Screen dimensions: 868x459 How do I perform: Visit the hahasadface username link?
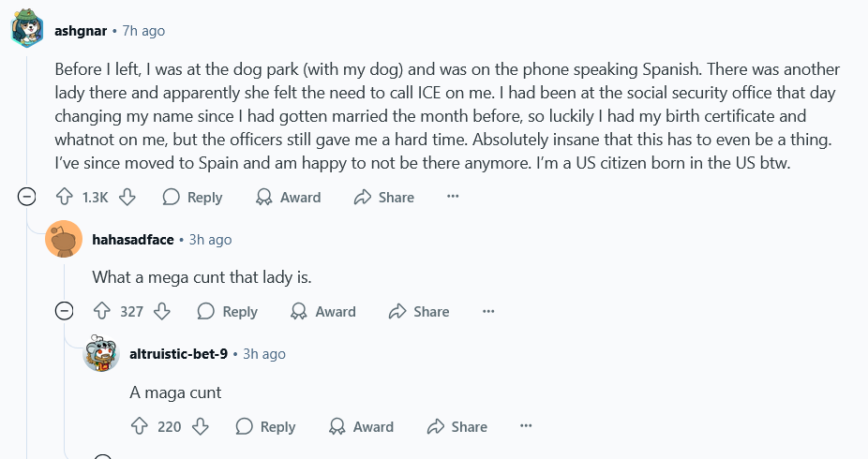pyautogui.click(x=133, y=240)
